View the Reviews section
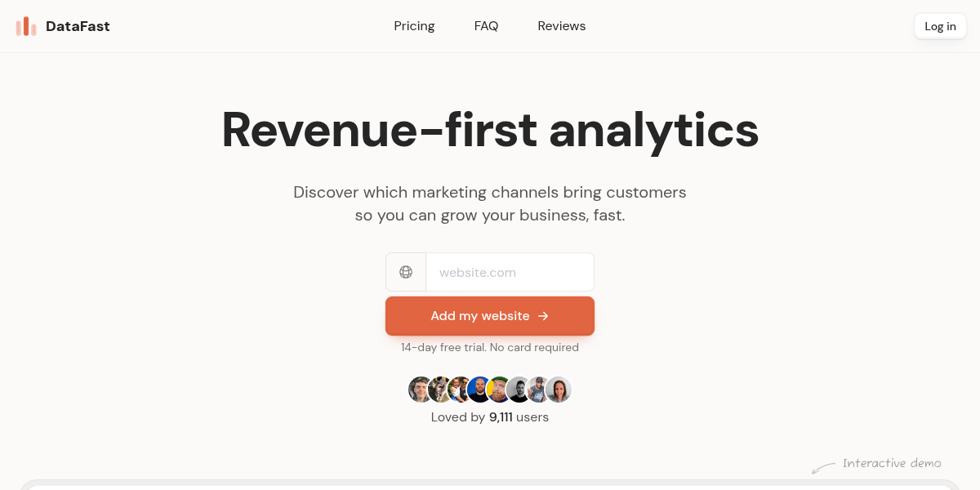980x490 pixels. 561,26
